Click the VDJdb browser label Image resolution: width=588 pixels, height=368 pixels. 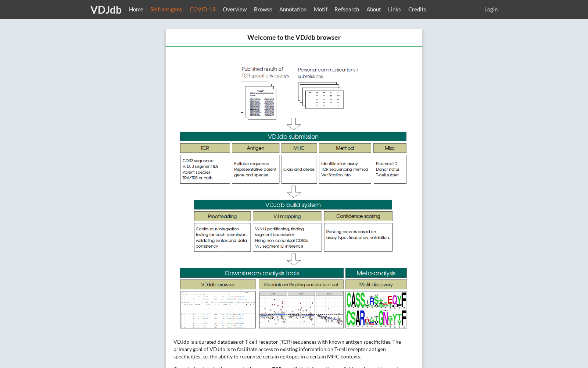pos(218,284)
